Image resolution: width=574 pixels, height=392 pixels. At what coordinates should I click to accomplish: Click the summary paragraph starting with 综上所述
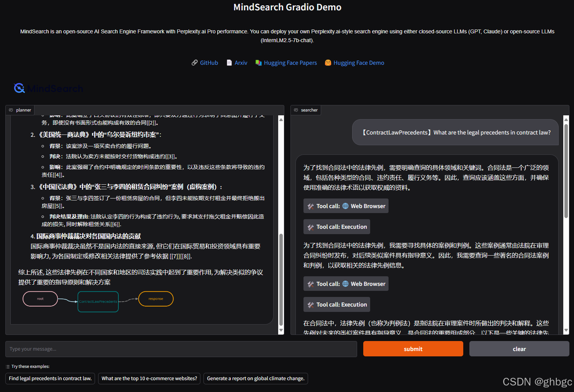[x=141, y=277]
